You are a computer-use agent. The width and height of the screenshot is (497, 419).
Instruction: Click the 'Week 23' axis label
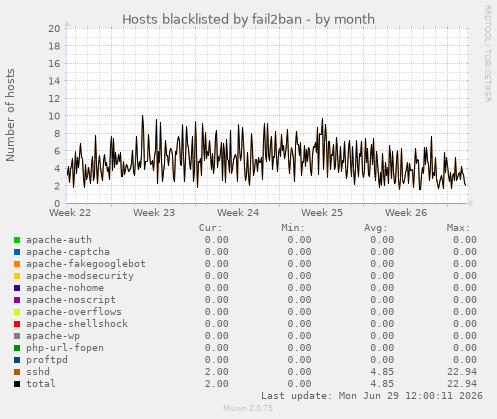coord(154,213)
